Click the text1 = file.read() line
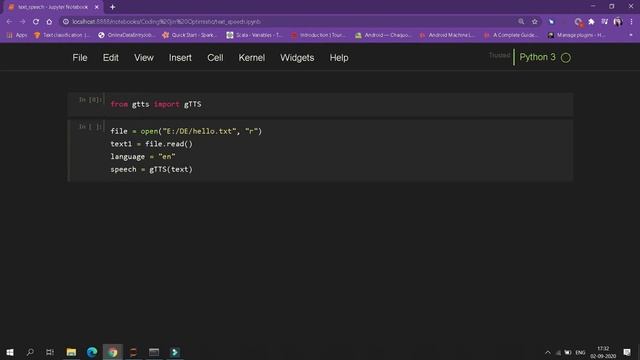Image resolution: width=640 pixels, height=360 pixels. pyautogui.click(x=151, y=144)
